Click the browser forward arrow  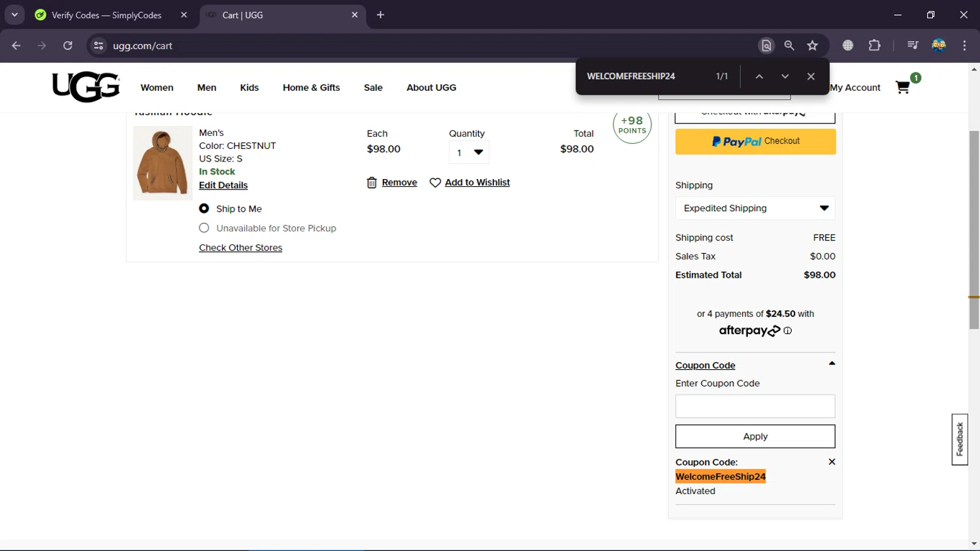42,46
